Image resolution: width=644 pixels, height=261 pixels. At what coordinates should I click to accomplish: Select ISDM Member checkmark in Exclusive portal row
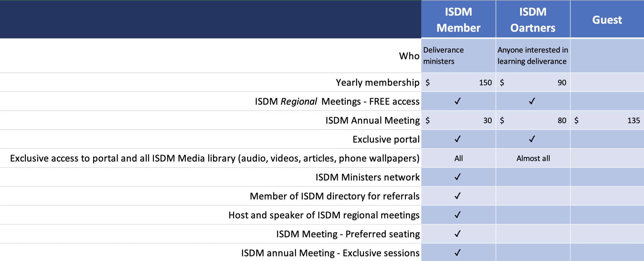[x=458, y=139]
